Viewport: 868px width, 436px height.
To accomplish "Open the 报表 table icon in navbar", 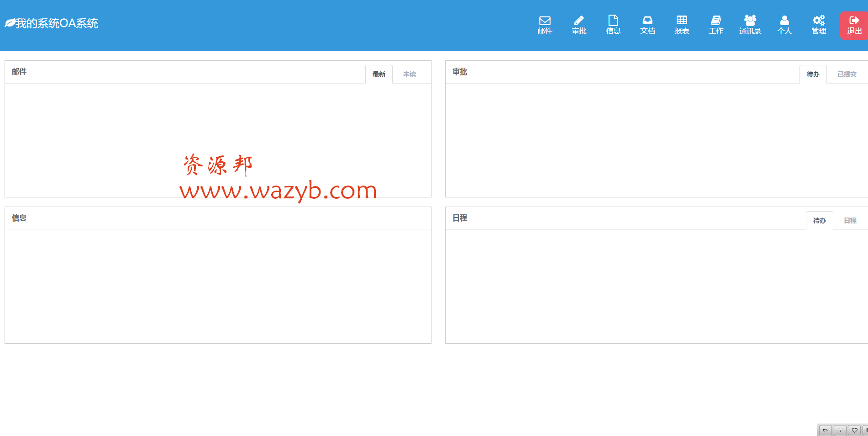I will tap(682, 25).
